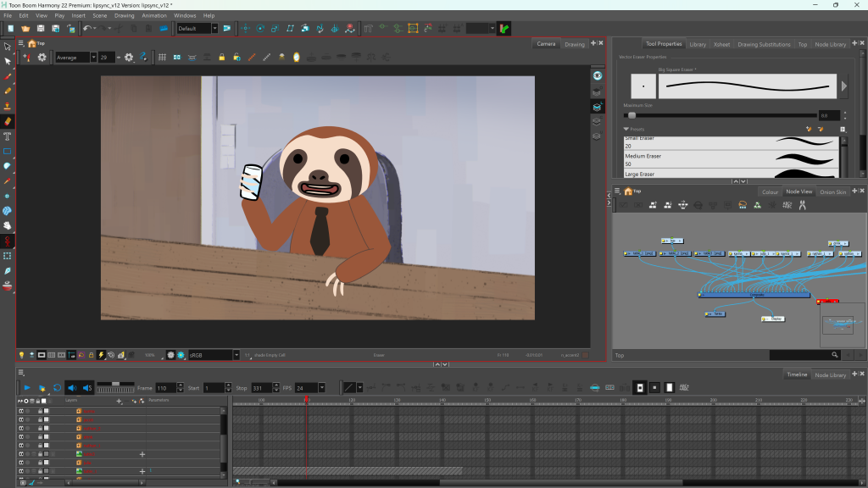Toggle the Sound Scrubbing button
The image size is (868, 488).
pyautogui.click(x=87, y=388)
